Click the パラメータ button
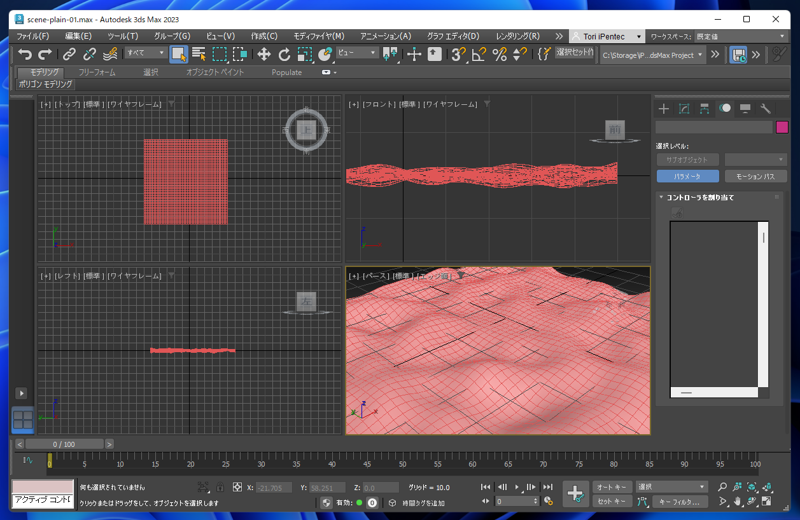 [x=687, y=177]
